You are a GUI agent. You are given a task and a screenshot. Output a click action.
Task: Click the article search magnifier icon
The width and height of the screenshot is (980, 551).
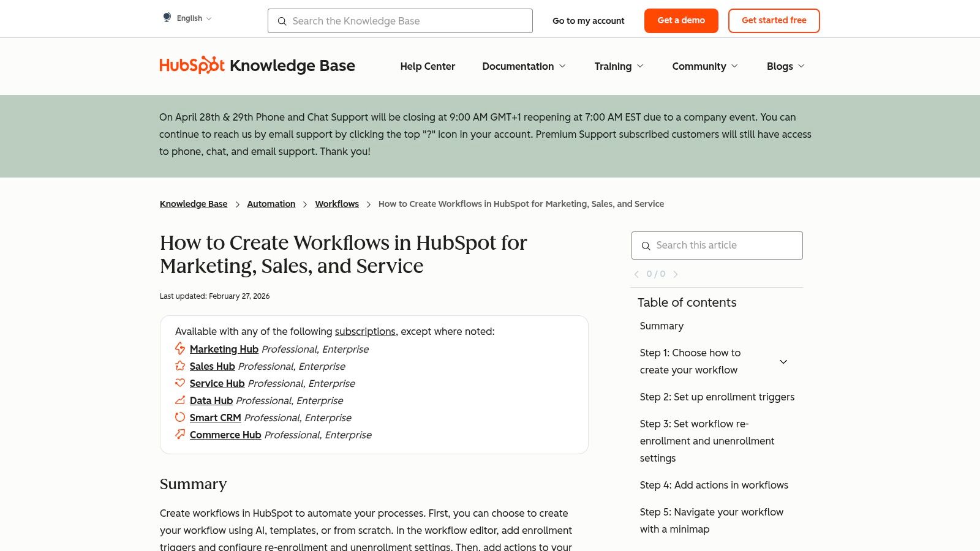click(x=646, y=246)
